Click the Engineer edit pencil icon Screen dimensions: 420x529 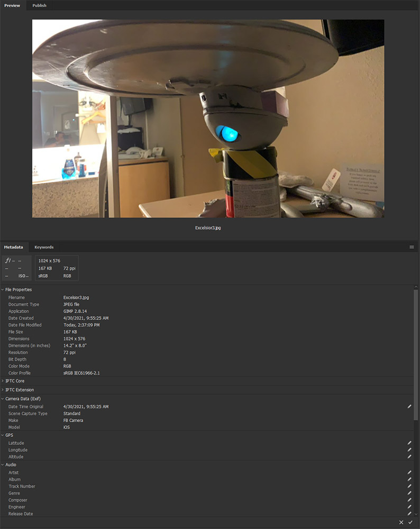409,507
